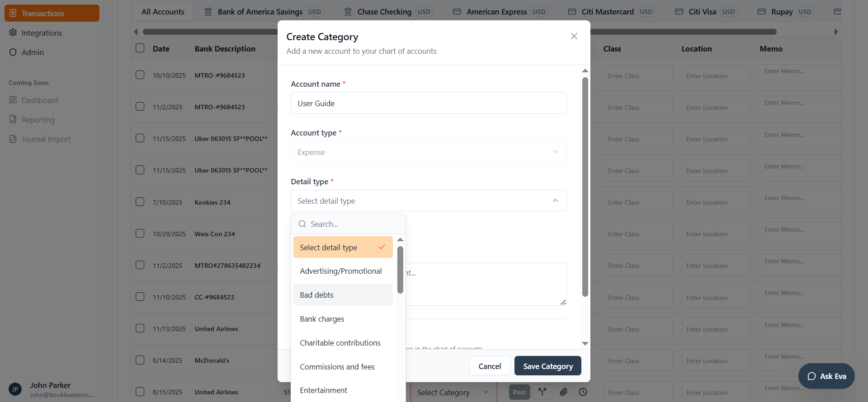Click the split transaction icon
Screen dimensions: 868x402
click(x=542, y=392)
